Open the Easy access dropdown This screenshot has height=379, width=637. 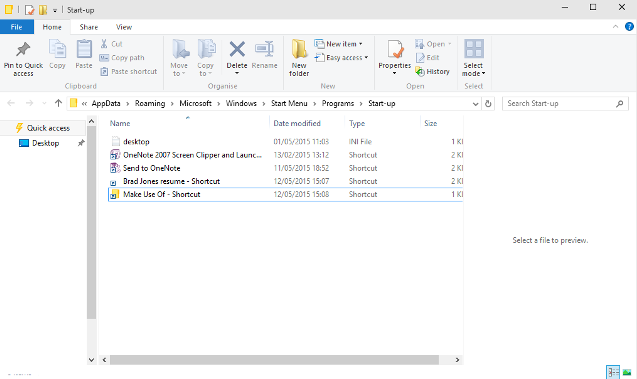pos(342,58)
